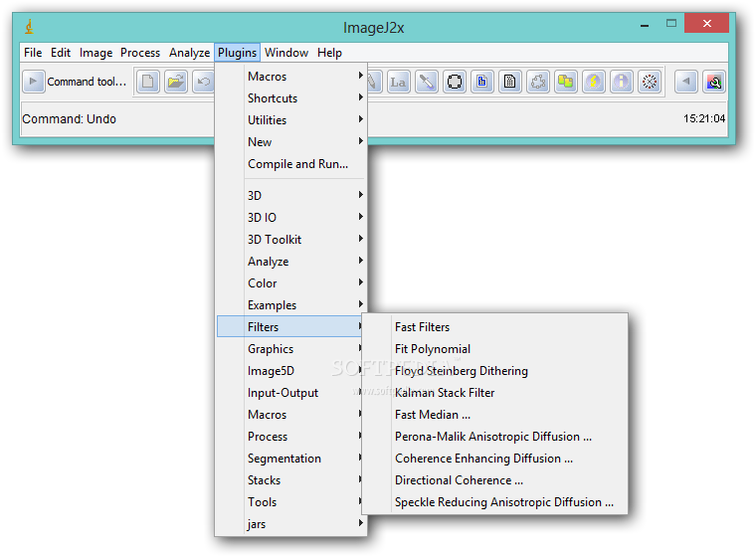Viewport: 756px width, 557px height.
Task: Click the New blank document toolbar icon
Action: pos(148,82)
